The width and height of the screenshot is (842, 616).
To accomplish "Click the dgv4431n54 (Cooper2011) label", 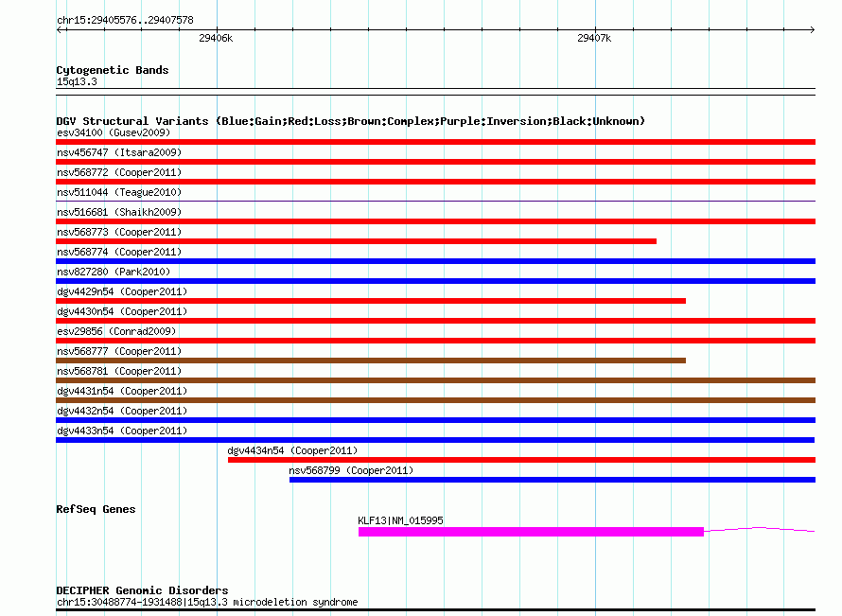I will [x=122, y=391].
